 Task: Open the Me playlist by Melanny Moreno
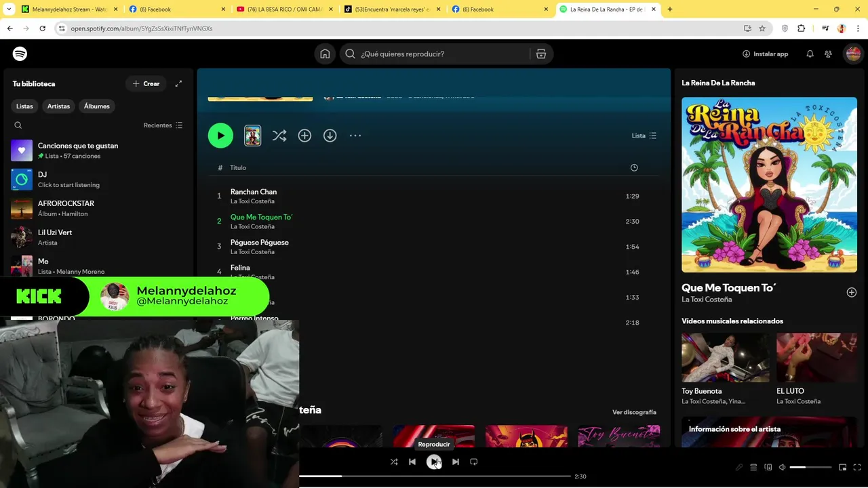click(x=98, y=266)
